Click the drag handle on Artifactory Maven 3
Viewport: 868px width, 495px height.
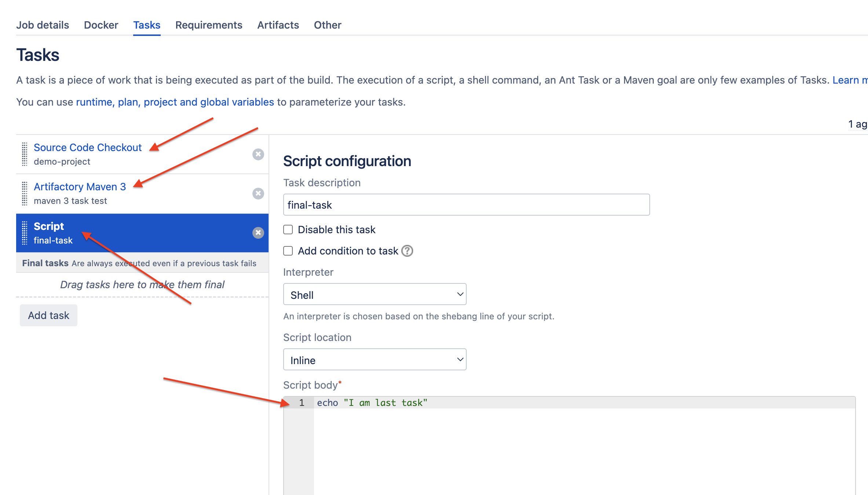pyautogui.click(x=24, y=194)
